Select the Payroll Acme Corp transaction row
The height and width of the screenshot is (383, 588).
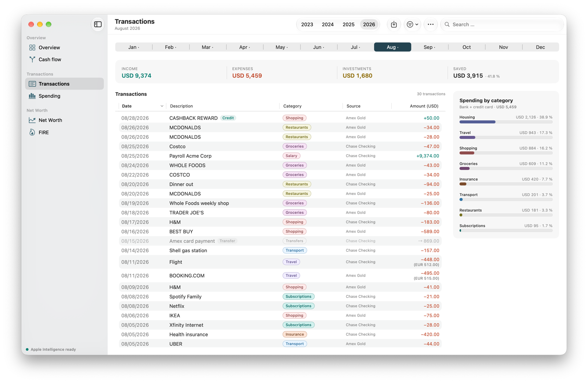[x=280, y=156]
